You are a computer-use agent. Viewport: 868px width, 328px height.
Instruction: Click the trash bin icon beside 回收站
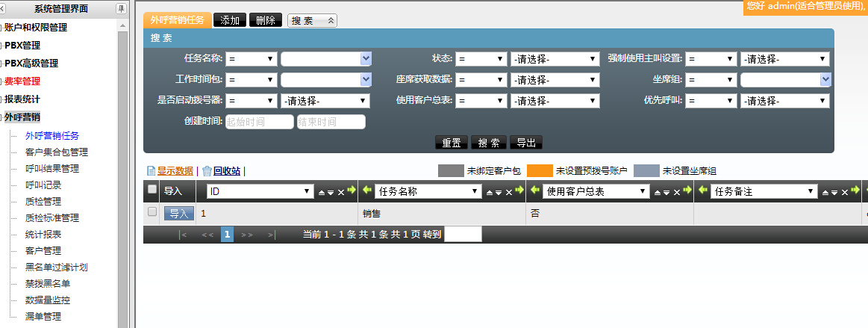pyautogui.click(x=207, y=171)
